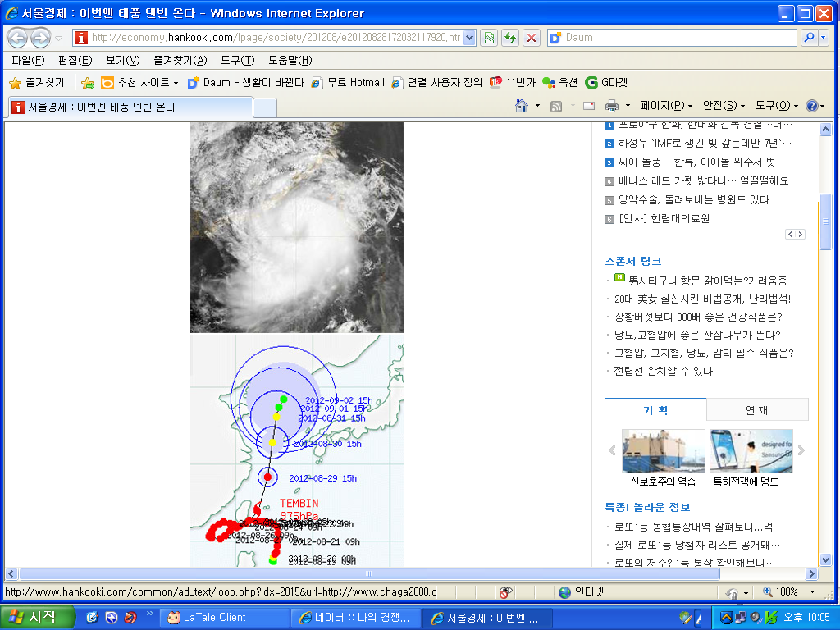The height and width of the screenshot is (630, 840).
Task: Click the 신보호주의 역습 thumbnail image
Action: coord(663,450)
